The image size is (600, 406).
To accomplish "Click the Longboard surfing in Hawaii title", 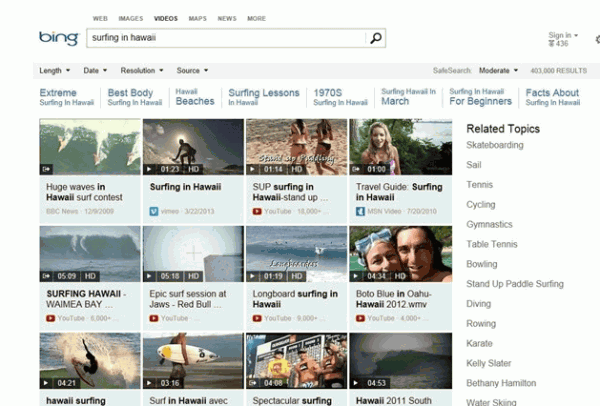I will click(x=295, y=299).
